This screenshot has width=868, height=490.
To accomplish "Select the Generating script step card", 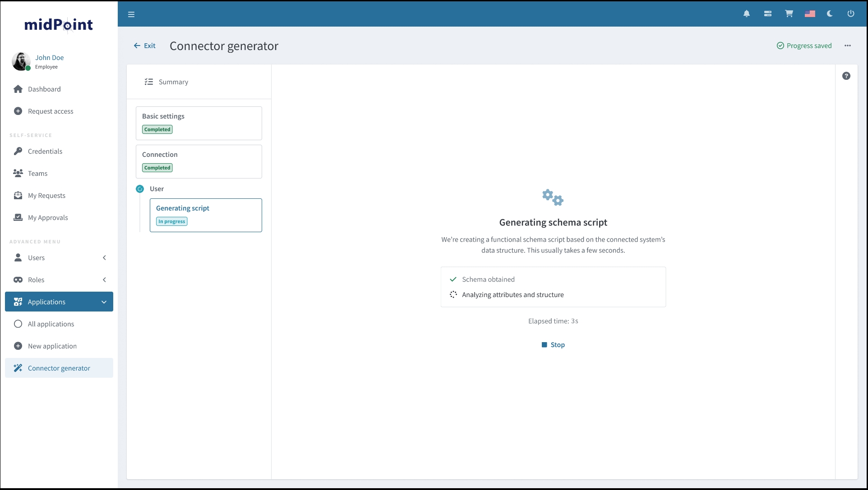I will (205, 215).
